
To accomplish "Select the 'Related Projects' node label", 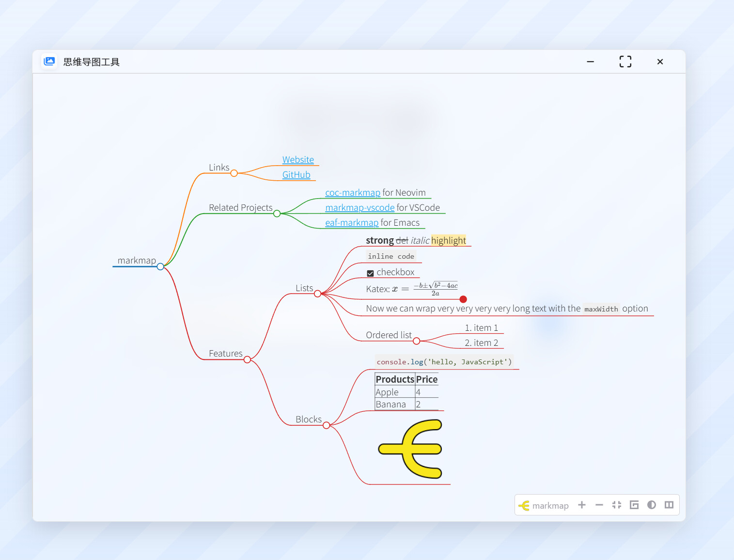I will 241,208.
